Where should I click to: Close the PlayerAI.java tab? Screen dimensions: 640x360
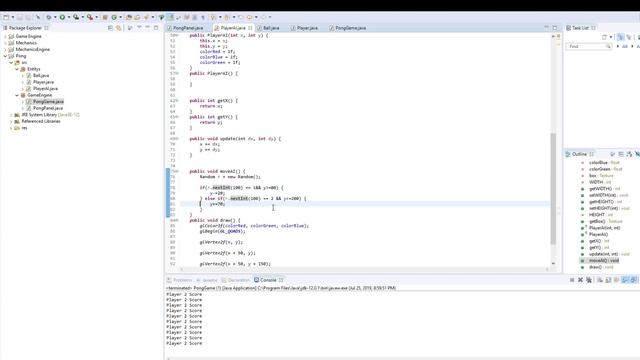(x=250, y=28)
